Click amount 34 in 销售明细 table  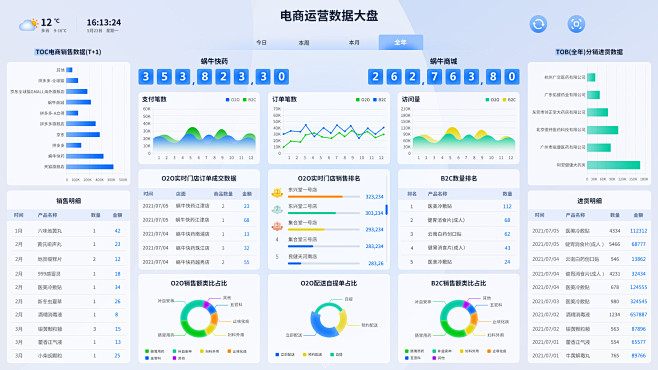[x=117, y=287]
